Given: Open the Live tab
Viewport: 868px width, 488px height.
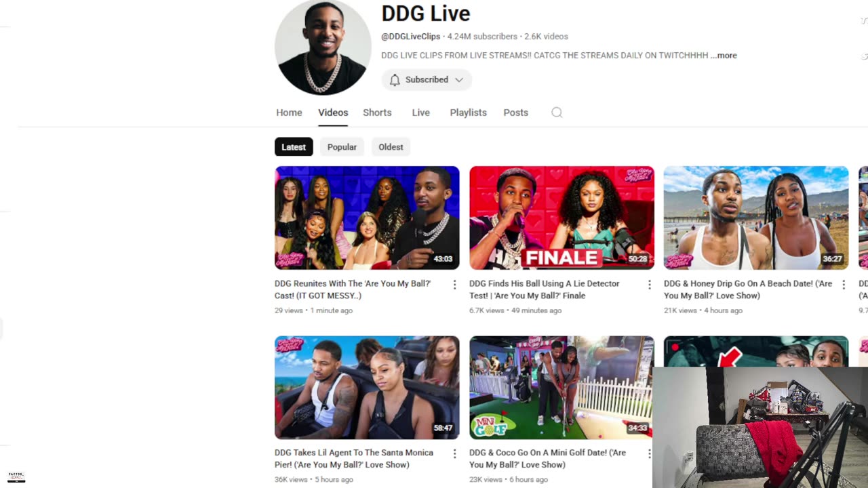Looking at the screenshot, I should click(420, 113).
